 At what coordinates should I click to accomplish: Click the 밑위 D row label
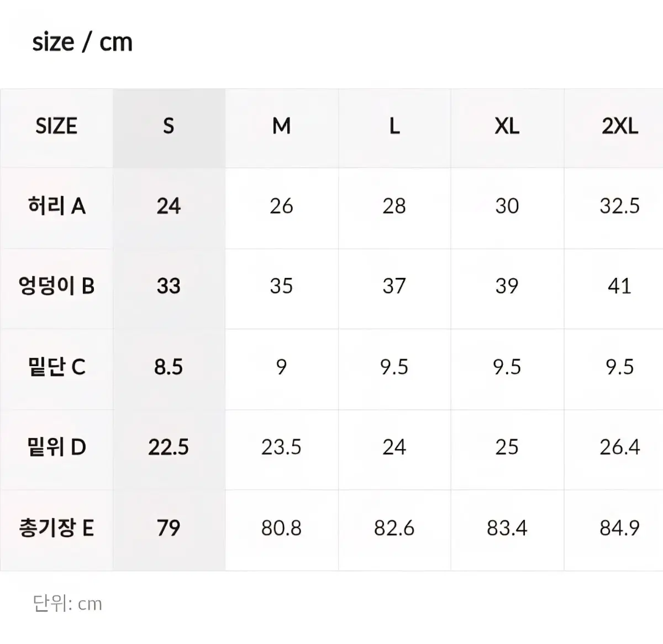[56, 447]
